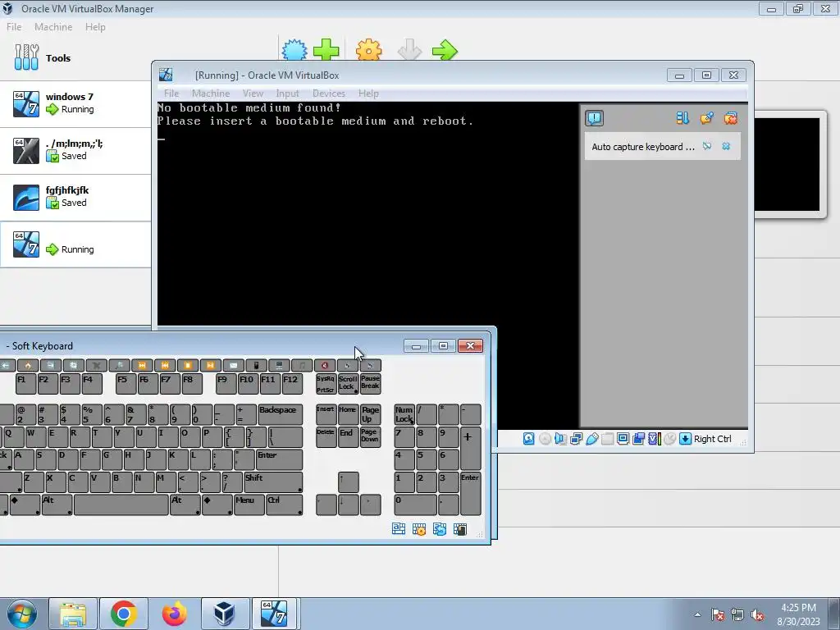This screenshot has width=840, height=630.
Task: Toggle the right Alt key on Soft Keyboard
Action: (185, 504)
